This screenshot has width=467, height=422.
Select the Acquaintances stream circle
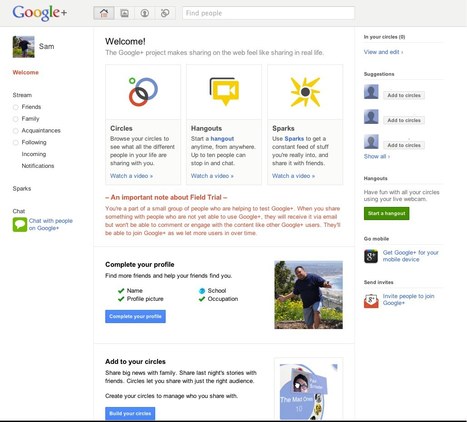41,130
